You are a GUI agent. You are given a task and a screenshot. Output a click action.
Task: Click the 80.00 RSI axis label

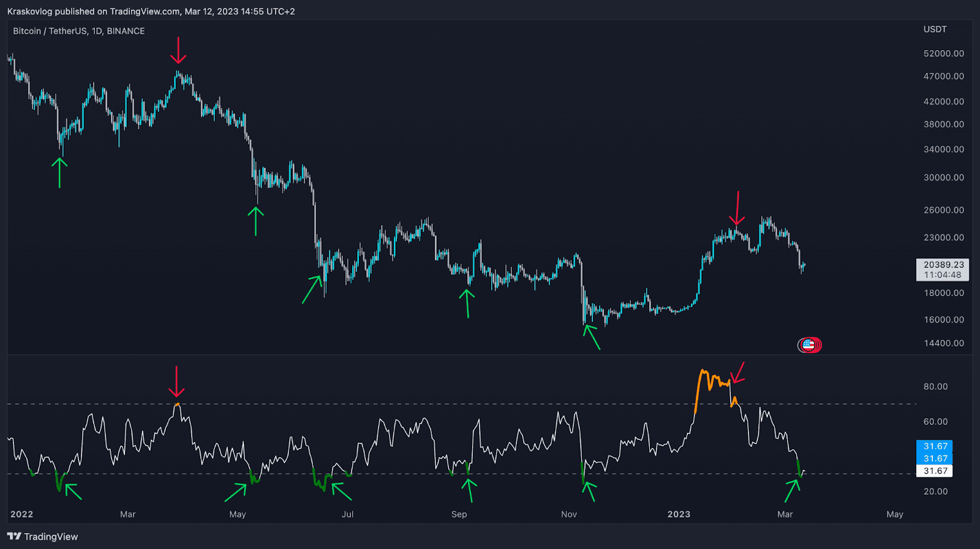pyautogui.click(x=935, y=387)
